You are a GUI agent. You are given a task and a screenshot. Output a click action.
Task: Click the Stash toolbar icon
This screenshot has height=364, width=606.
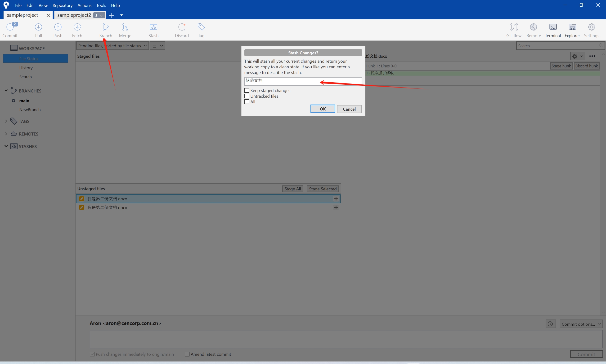(153, 30)
